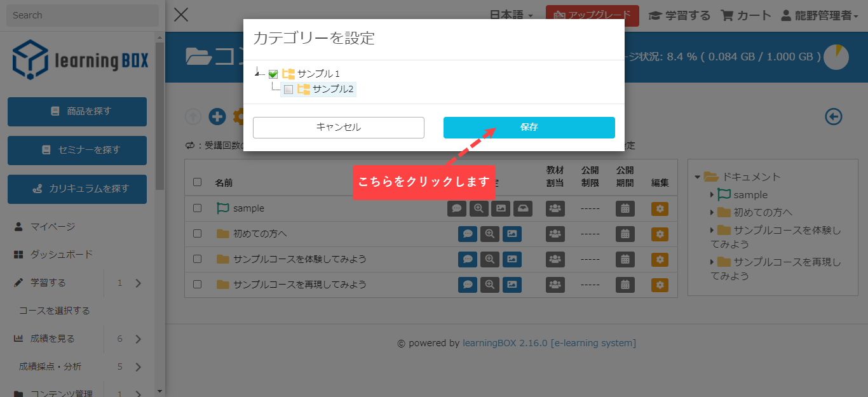Click the blue plus add-content icon
868x397 pixels.
[217, 116]
